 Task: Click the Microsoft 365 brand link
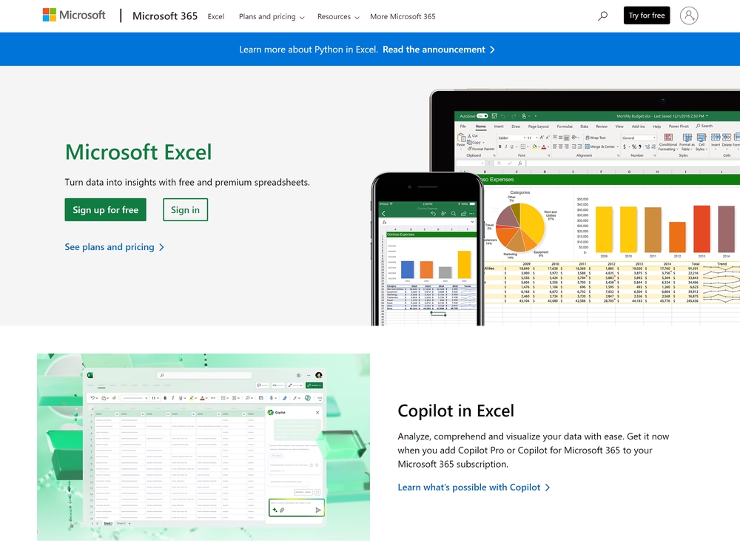[164, 16]
